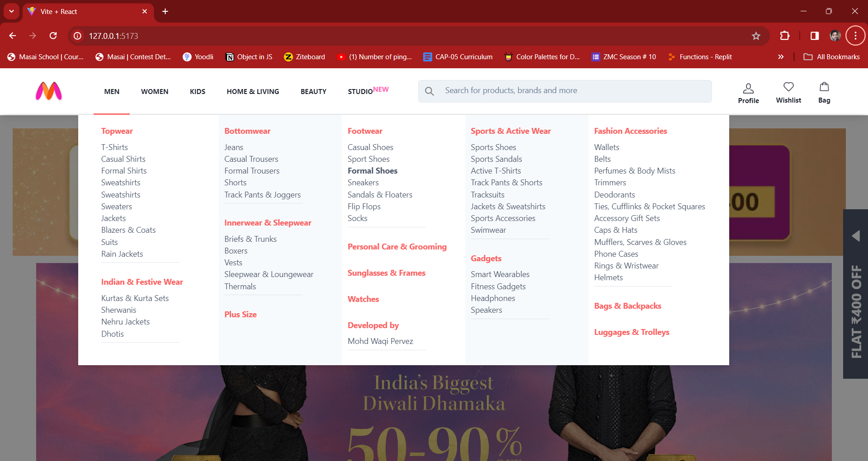Screen dimensions: 868x461
Task: Open the Yoodli bookmark
Action: [198, 57]
